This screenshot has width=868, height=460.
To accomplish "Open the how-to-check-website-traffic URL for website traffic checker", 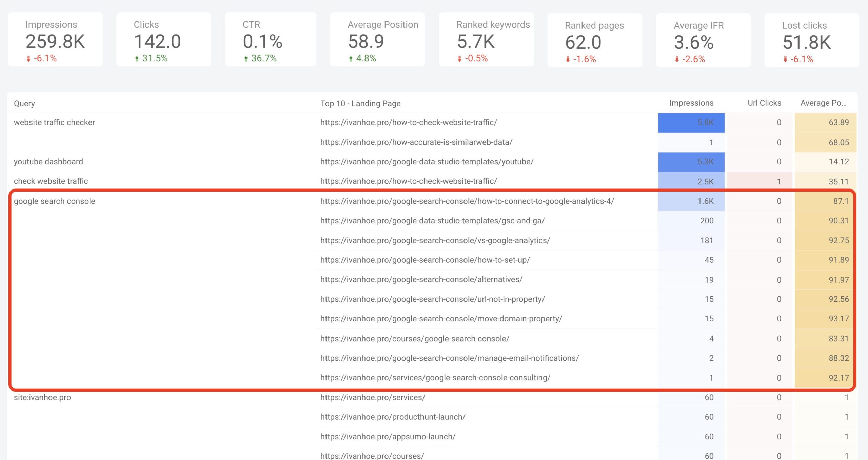I will [408, 122].
